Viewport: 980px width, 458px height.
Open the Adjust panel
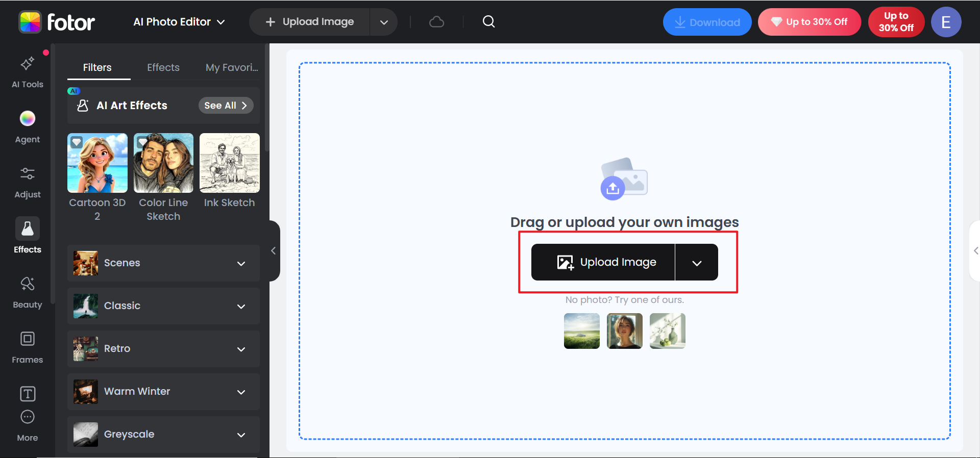[x=28, y=182]
